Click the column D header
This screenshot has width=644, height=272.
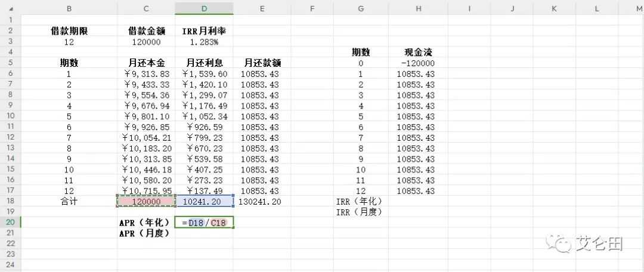pos(204,8)
